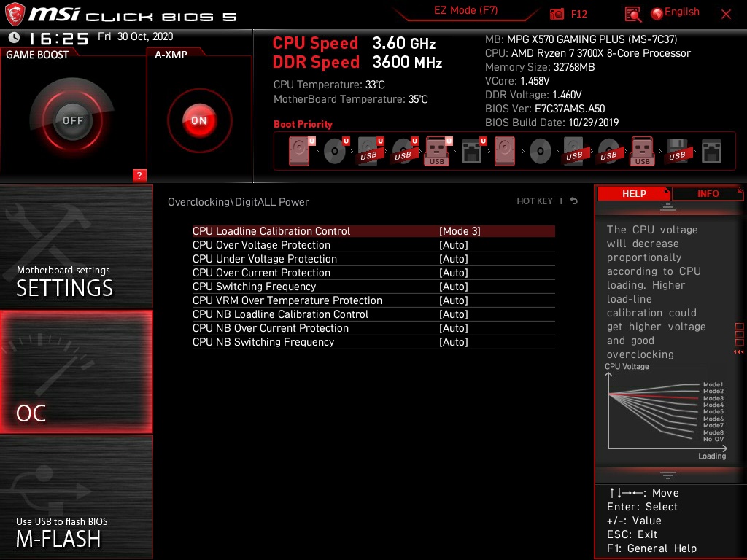This screenshot has height=560, width=747.
Task: Open CPU NB Over Current Protection [Auto] value
Action: [454, 327]
